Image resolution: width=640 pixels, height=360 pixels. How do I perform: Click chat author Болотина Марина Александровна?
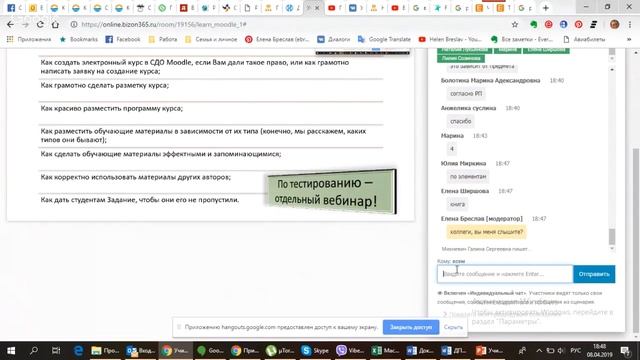pyautogui.click(x=490, y=80)
